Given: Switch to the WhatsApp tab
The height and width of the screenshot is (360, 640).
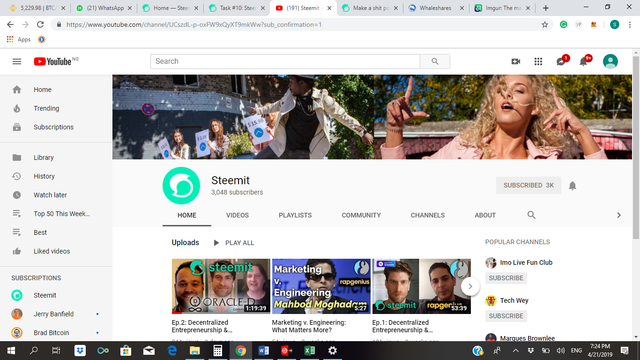Looking at the screenshot, I should [104, 8].
